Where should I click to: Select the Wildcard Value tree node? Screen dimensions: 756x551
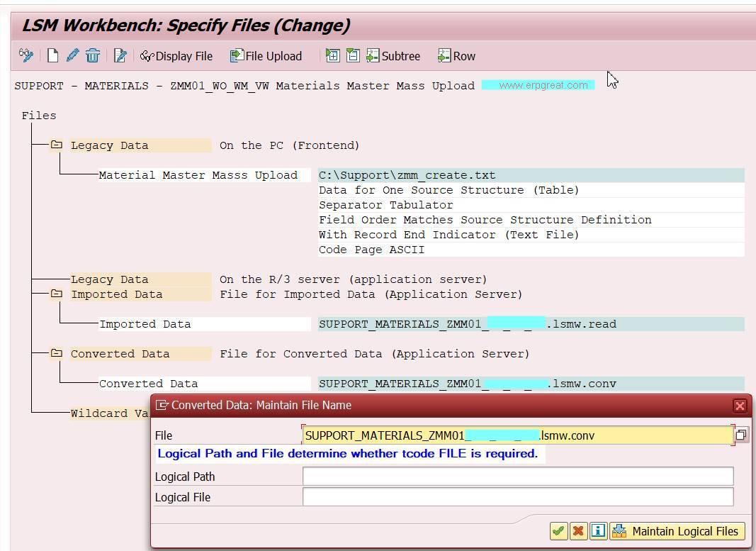[x=110, y=413]
